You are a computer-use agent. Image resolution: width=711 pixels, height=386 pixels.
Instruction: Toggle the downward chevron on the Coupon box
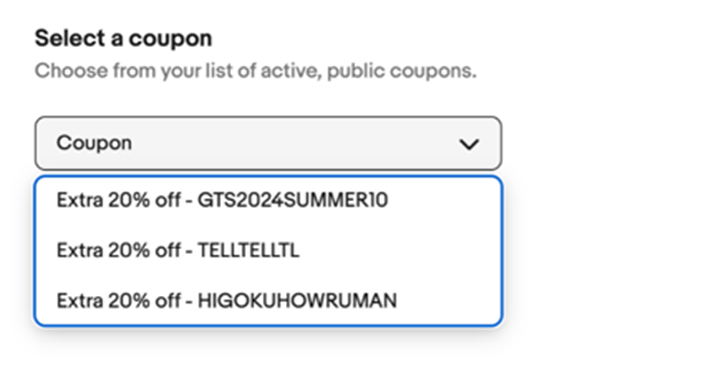coord(469,144)
